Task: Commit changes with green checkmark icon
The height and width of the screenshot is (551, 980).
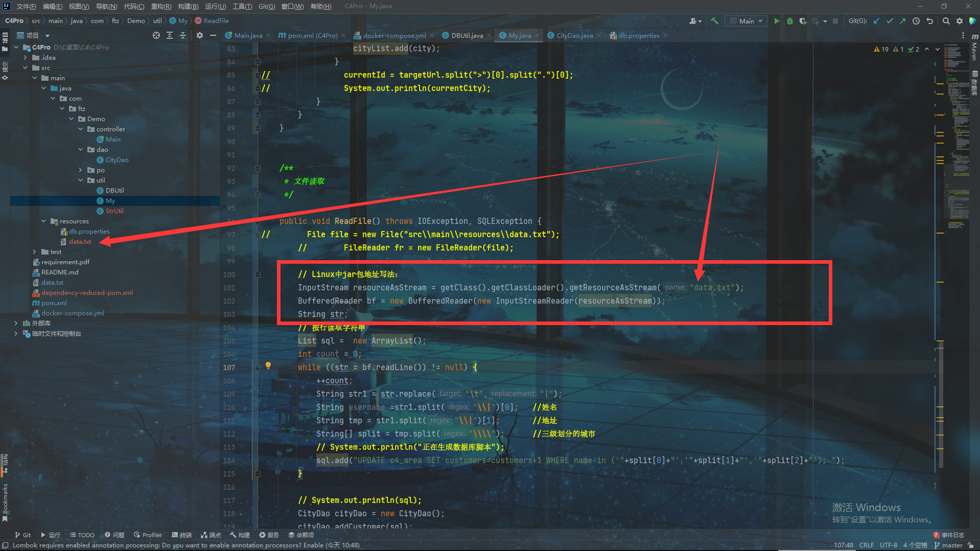Action: [x=890, y=21]
